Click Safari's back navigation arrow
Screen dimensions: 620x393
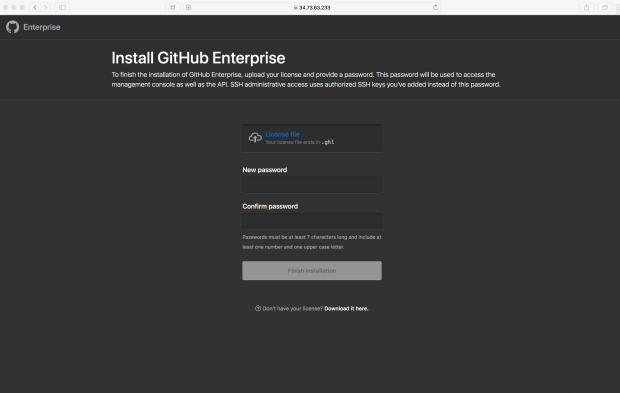[x=35, y=7]
